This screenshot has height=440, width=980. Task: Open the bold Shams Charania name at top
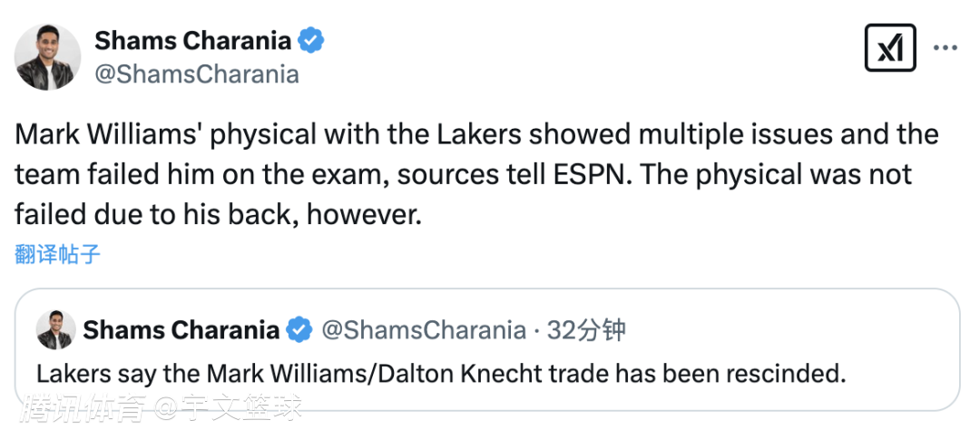(x=192, y=41)
